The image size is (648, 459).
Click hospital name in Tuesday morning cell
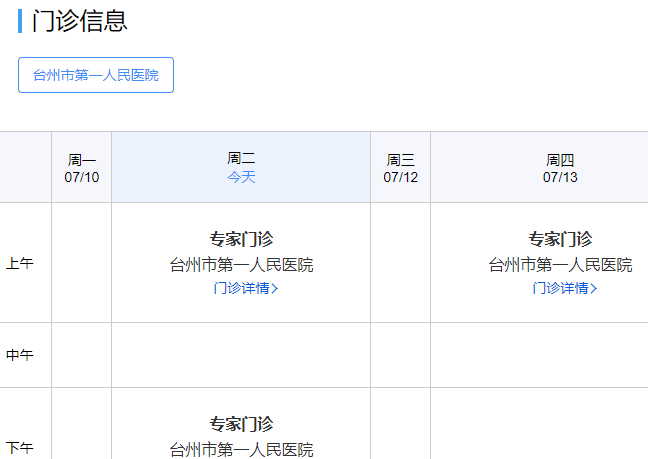[x=241, y=265]
